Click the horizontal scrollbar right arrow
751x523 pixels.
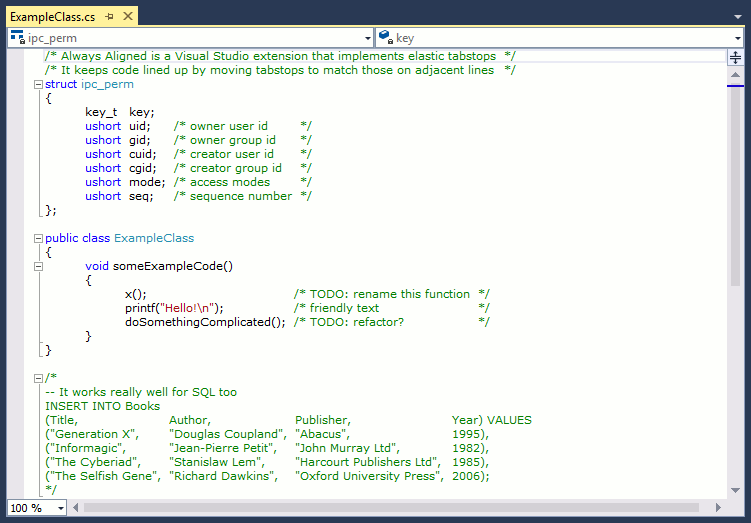[718, 507]
